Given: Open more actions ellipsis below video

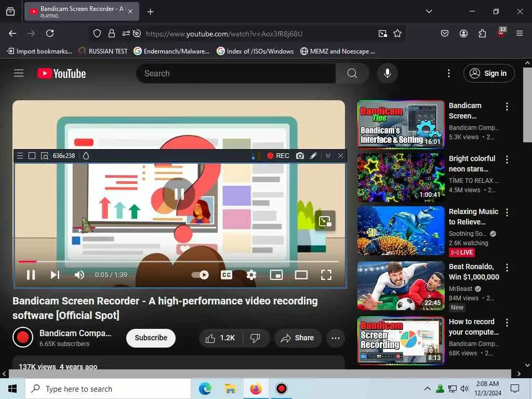Looking at the screenshot, I should click(x=336, y=338).
